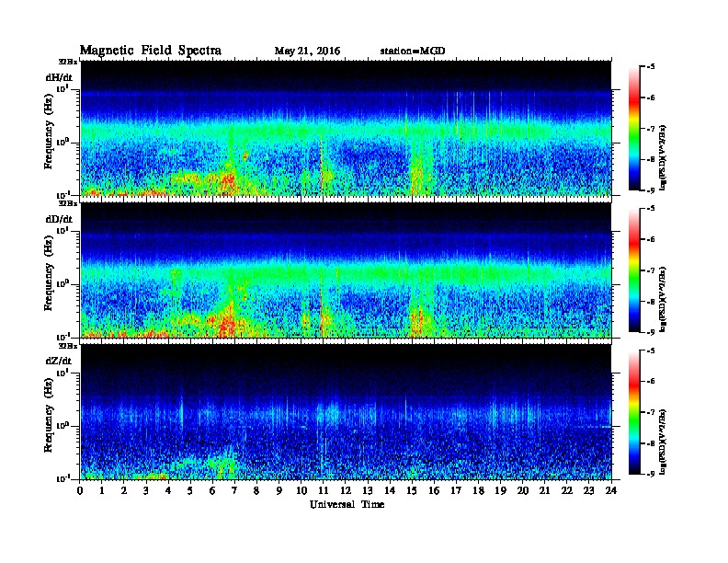Click hour '19' on the Universal Time axis
Image resolution: width=728 pixels, height=563 pixels.
500,490
